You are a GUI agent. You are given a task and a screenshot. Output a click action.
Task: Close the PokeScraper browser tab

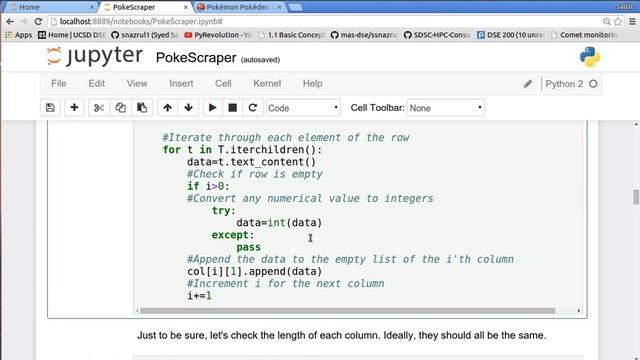[186, 7]
